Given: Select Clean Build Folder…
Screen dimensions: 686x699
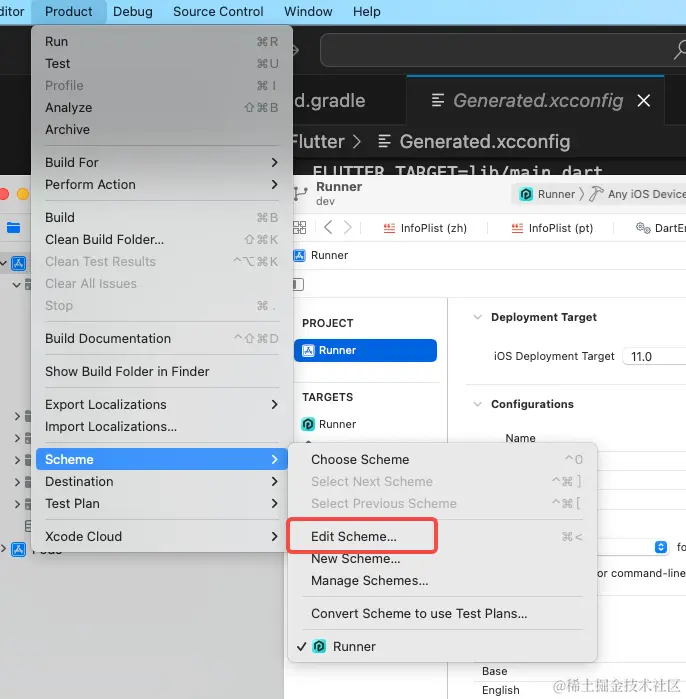Looking at the screenshot, I should (x=162, y=239).
